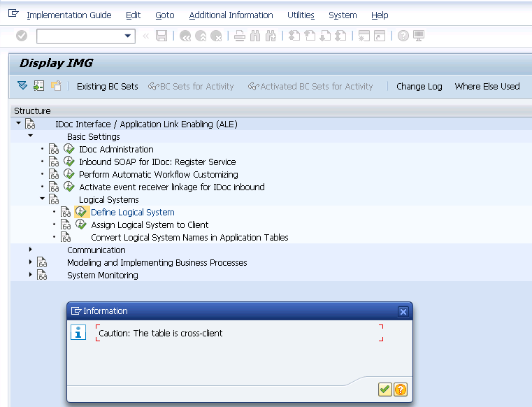Click Activated BC Sets for Activity button
The height and width of the screenshot is (407, 532).
pos(310,87)
